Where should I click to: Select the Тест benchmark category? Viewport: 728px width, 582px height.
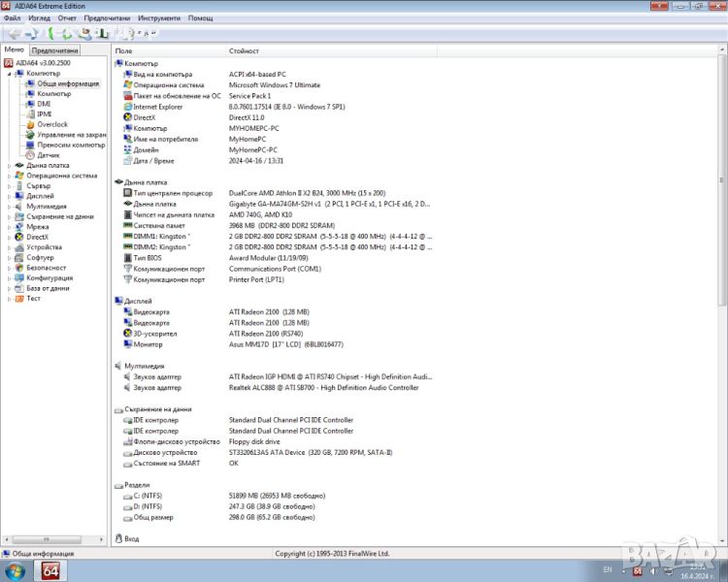click(x=33, y=299)
